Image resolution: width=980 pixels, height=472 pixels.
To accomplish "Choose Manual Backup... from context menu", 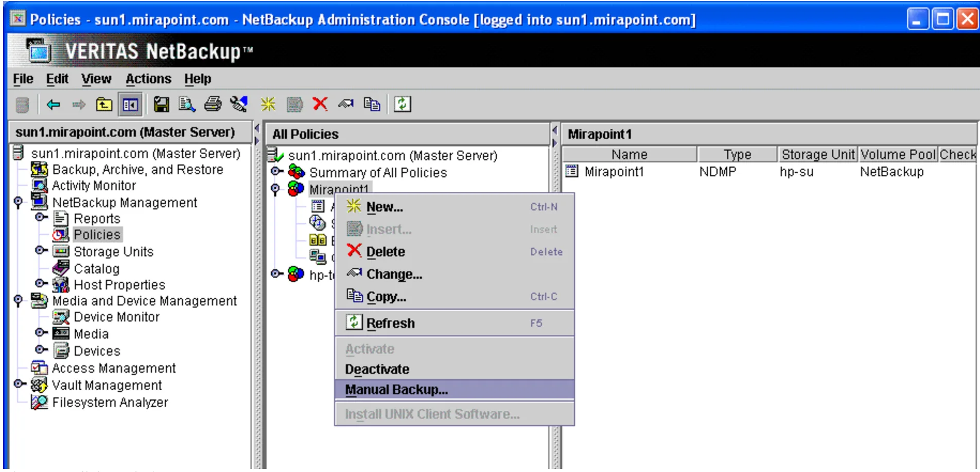I will 454,390.
